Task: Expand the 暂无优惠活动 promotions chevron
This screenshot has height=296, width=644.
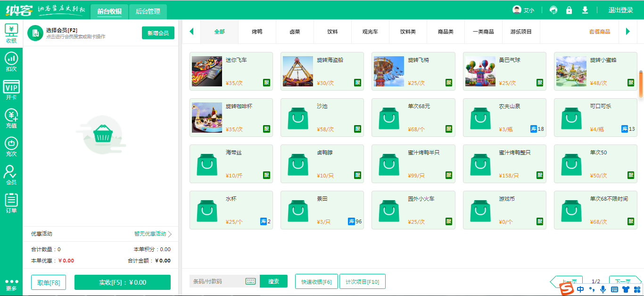Action: click(170, 234)
